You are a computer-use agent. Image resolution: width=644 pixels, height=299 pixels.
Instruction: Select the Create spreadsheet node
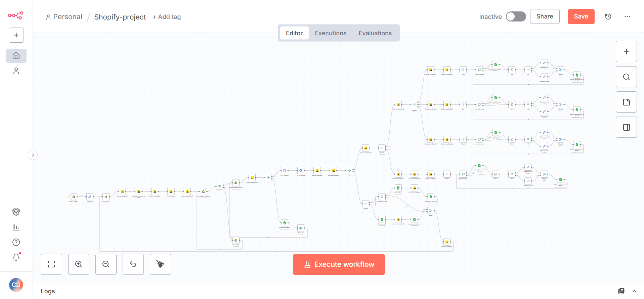coord(285,223)
